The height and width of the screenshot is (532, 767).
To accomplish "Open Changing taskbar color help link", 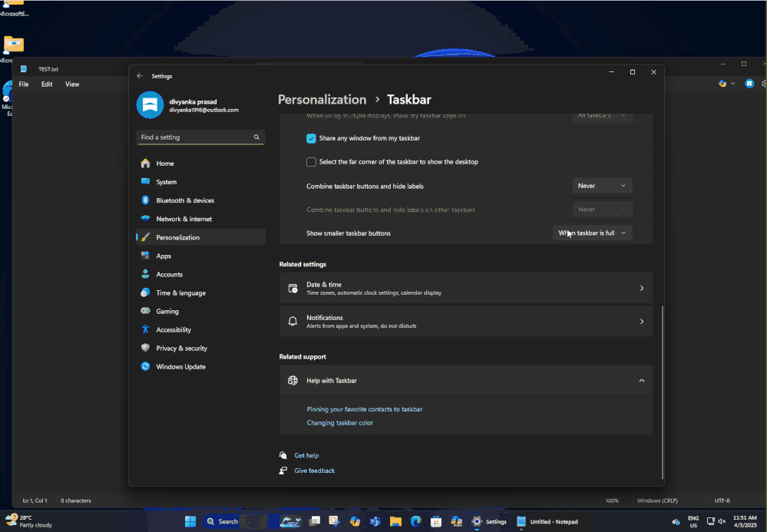I will pos(340,423).
